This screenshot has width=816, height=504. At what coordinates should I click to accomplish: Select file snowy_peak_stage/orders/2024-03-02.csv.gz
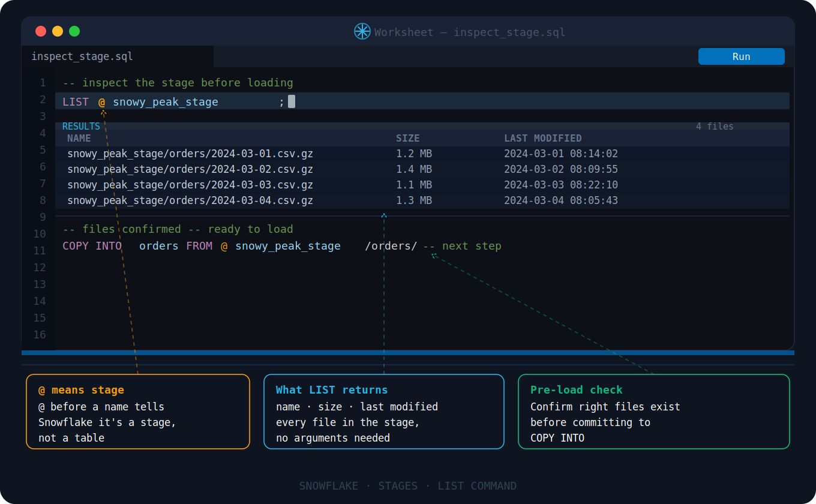[x=190, y=169]
